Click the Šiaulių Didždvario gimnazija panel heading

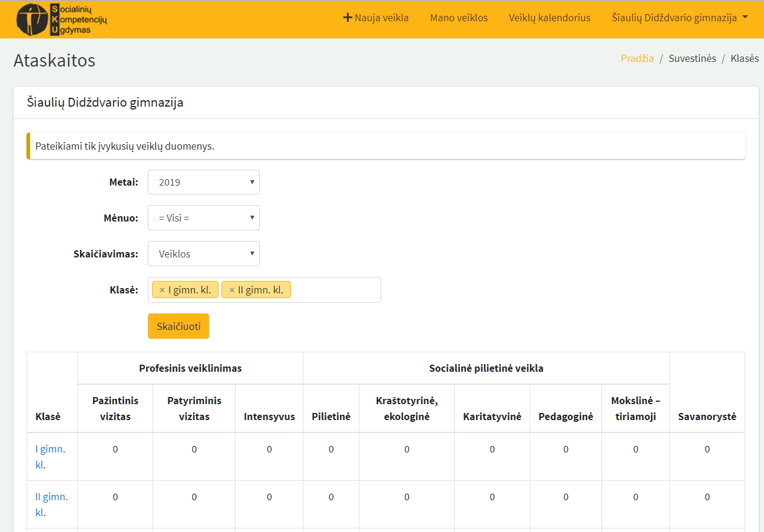tap(105, 103)
